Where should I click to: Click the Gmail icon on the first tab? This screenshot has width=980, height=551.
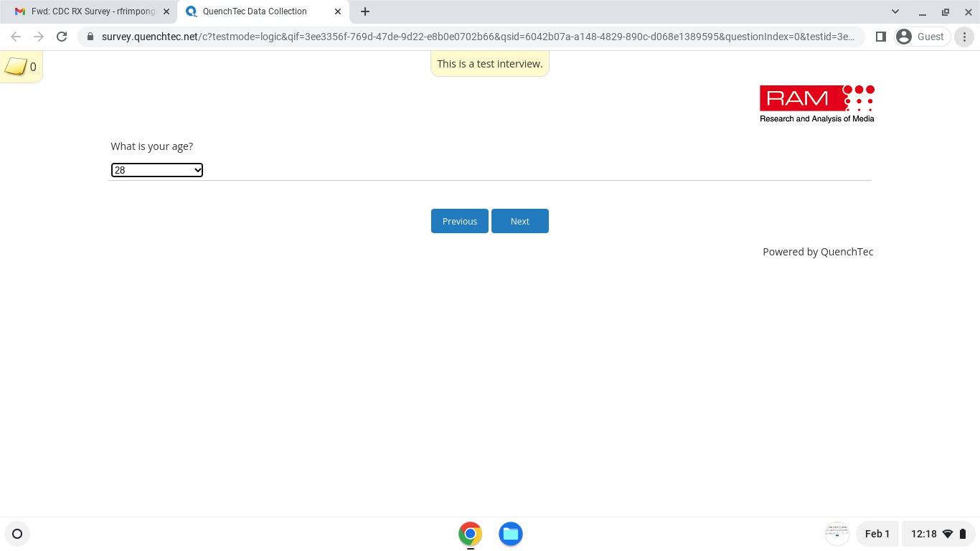pos(20,11)
